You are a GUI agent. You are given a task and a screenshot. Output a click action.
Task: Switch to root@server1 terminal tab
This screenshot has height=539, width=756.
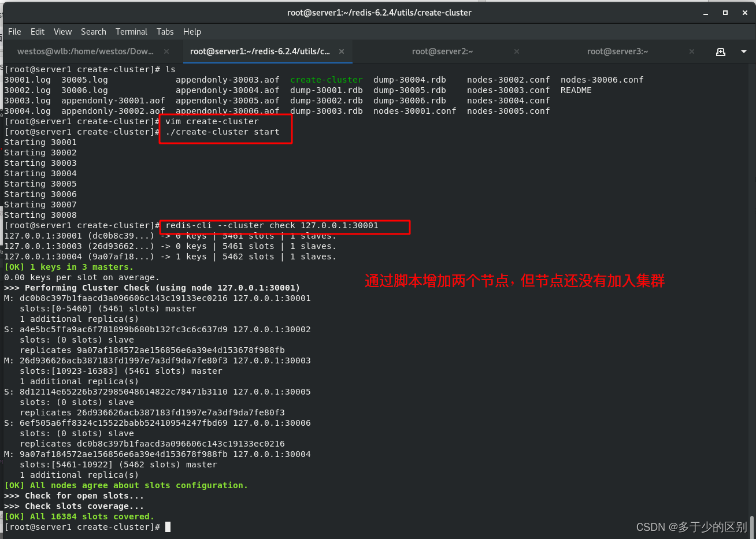click(x=260, y=51)
